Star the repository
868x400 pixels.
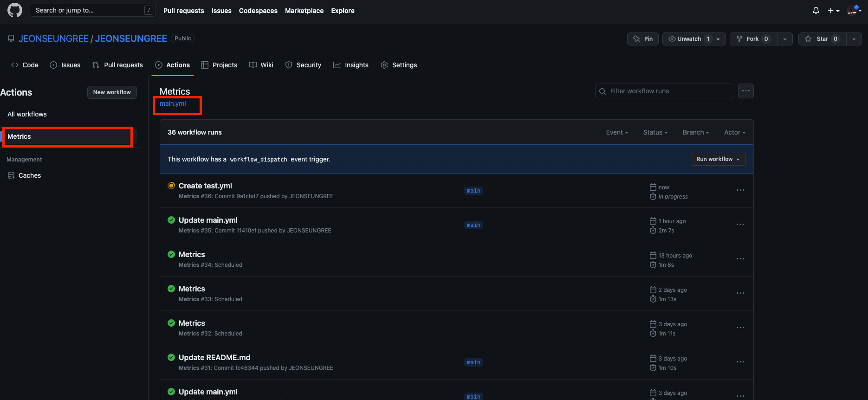[822, 39]
